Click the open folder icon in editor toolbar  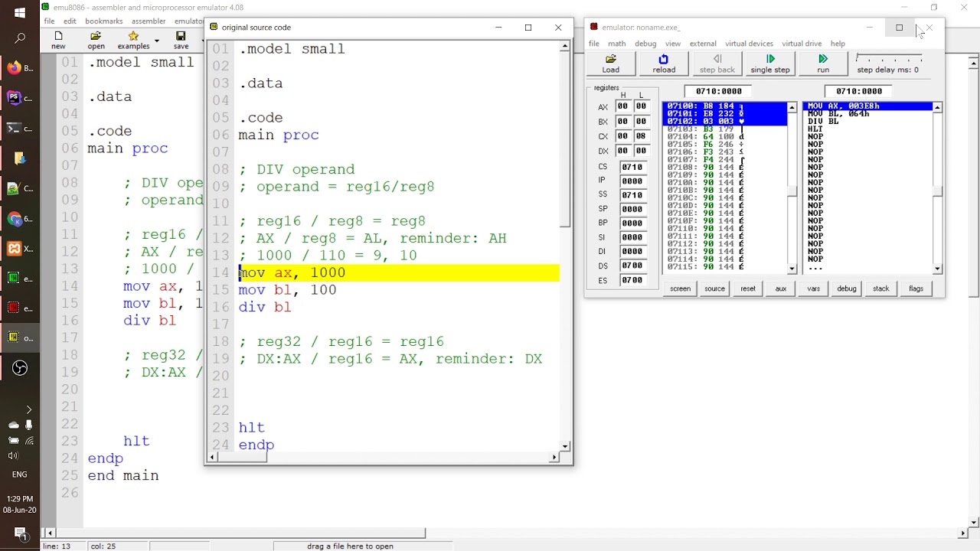(x=96, y=37)
